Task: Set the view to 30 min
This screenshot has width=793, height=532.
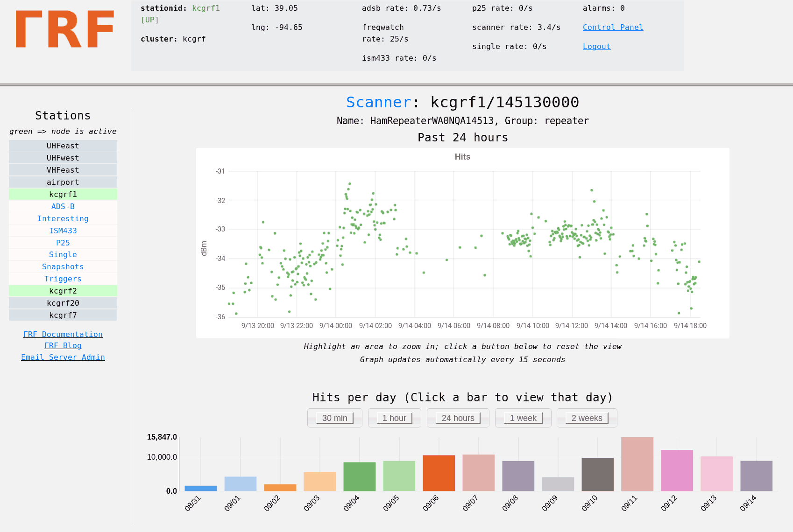Action: point(335,418)
